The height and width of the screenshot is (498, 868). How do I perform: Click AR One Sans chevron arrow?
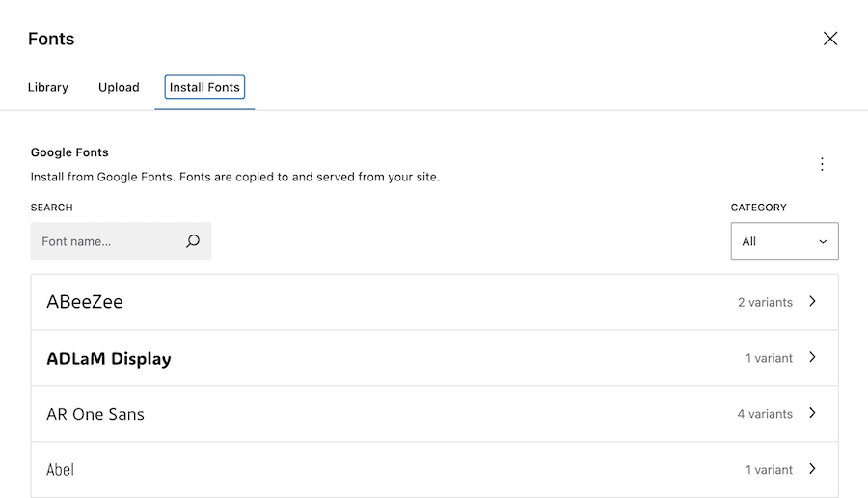pos(812,414)
